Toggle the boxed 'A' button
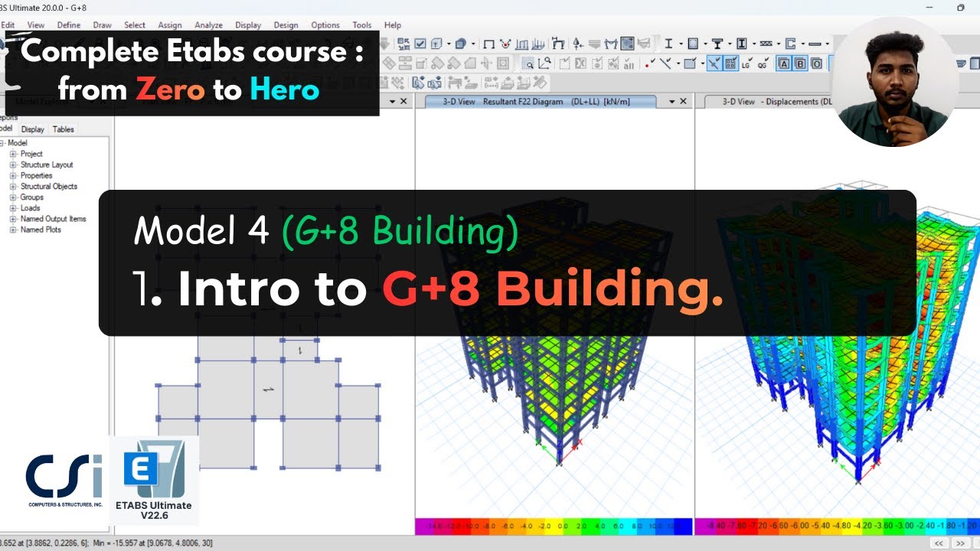980x551 pixels. coord(784,64)
